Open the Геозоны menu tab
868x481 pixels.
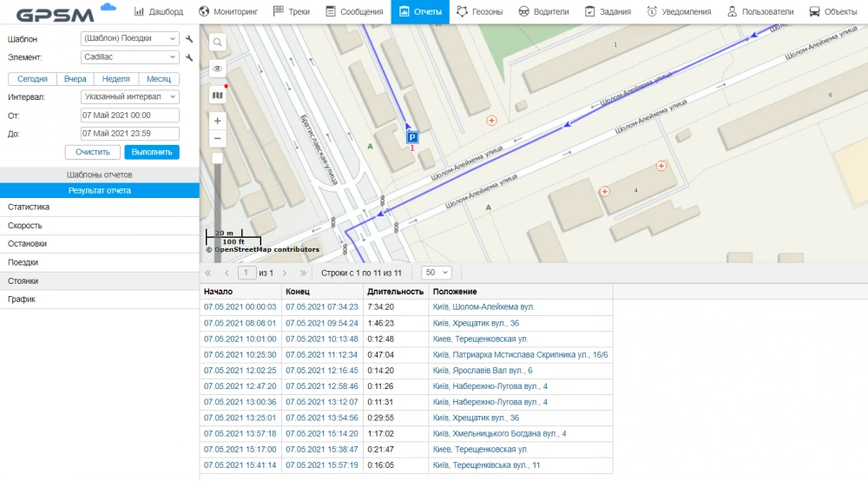[480, 12]
